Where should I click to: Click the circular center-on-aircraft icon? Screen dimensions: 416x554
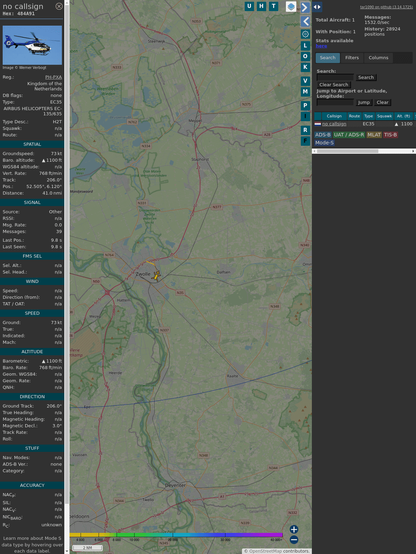click(x=305, y=34)
